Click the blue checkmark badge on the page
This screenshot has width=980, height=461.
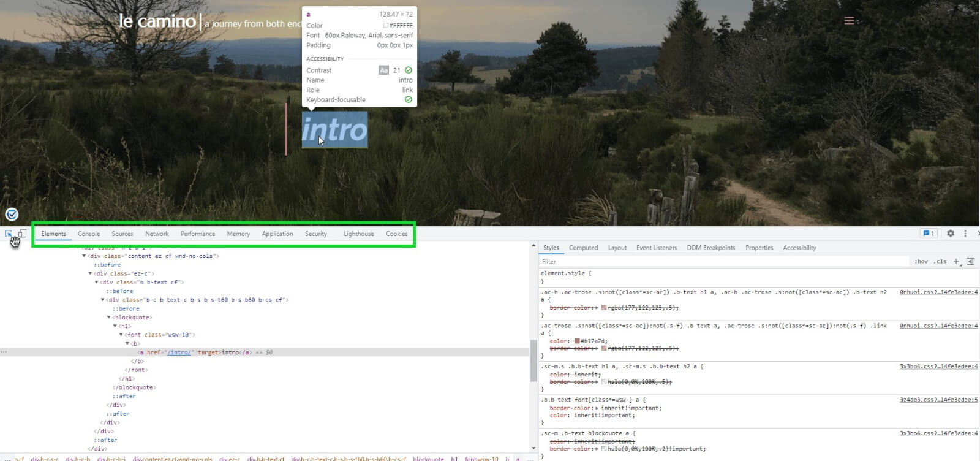(x=12, y=214)
